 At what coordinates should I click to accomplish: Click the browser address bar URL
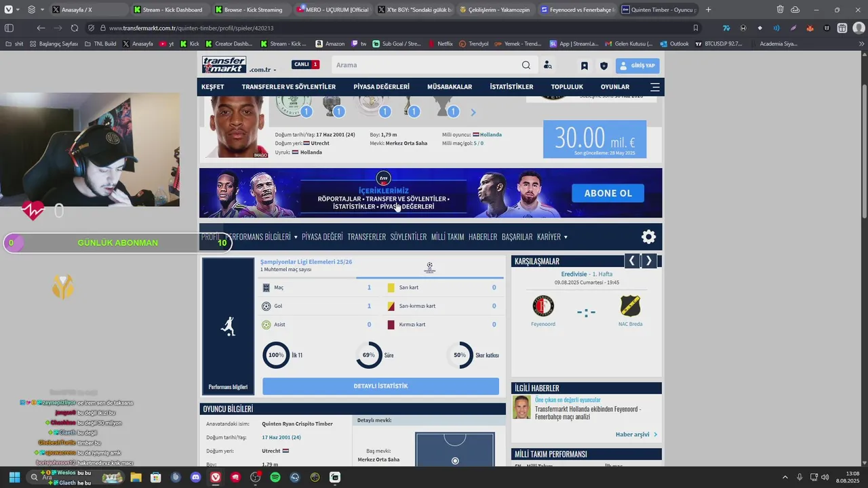(191, 28)
